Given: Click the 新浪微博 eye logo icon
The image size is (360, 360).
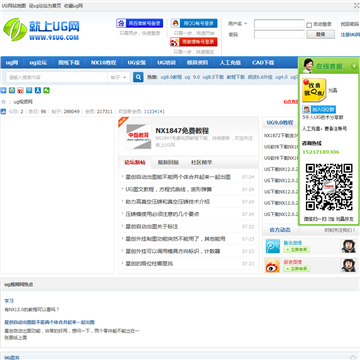Looking at the screenshot, I should coord(273,265).
